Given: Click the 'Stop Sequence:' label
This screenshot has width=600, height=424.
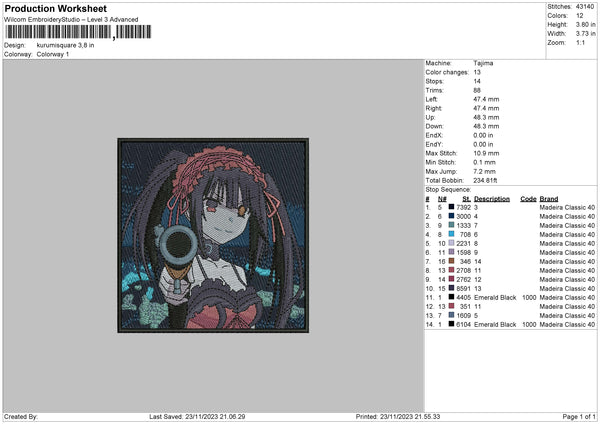Looking at the screenshot, I should pyautogui.click(x=448, y=189).
